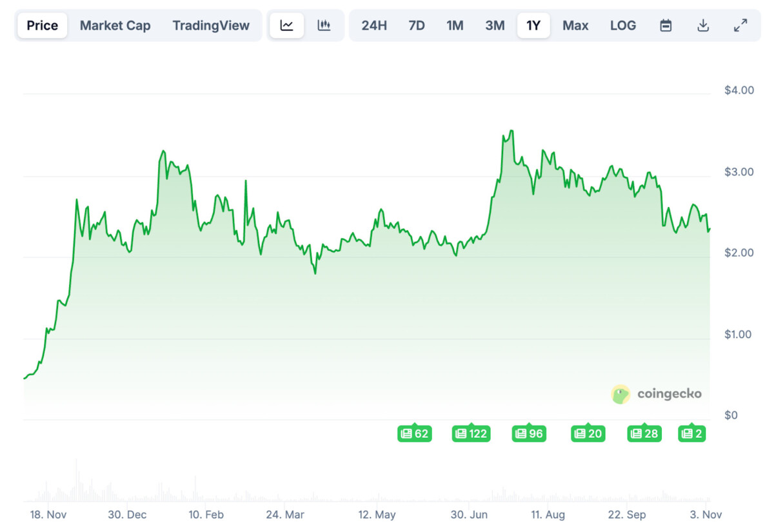Screen dimensions: 774x532
Task: Toggle LOG scale on chart
Action: tap(622, 26)
